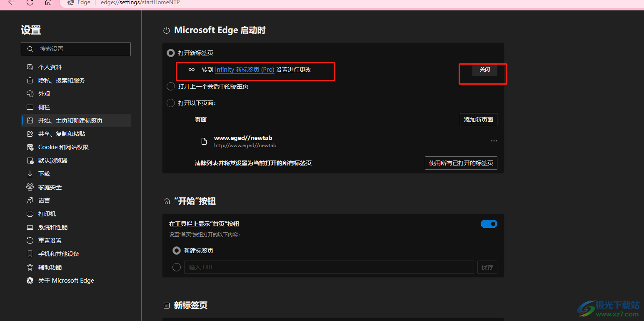
Task: Click the 页面 label above page list
Action: pyautogui.click(x=201, y=120)
